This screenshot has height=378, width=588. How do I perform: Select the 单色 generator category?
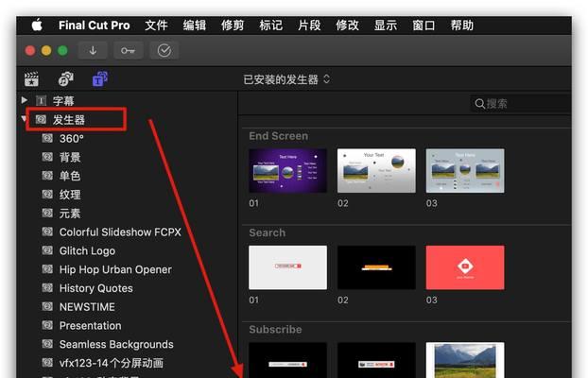tap(127, 176)
